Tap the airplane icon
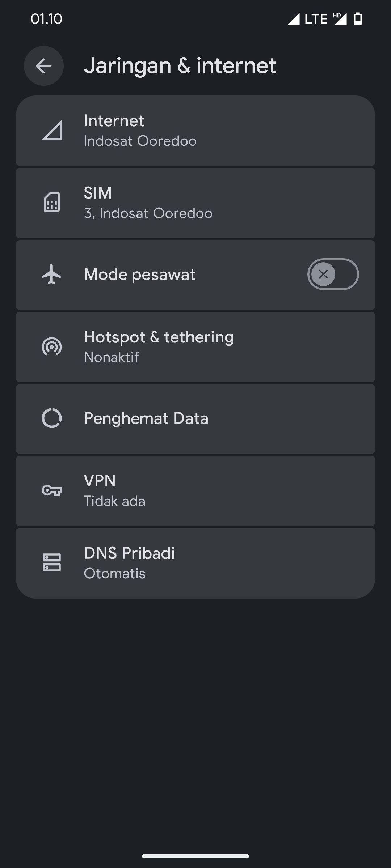Screen dimensions: 391x868 [x=52, y=274]
